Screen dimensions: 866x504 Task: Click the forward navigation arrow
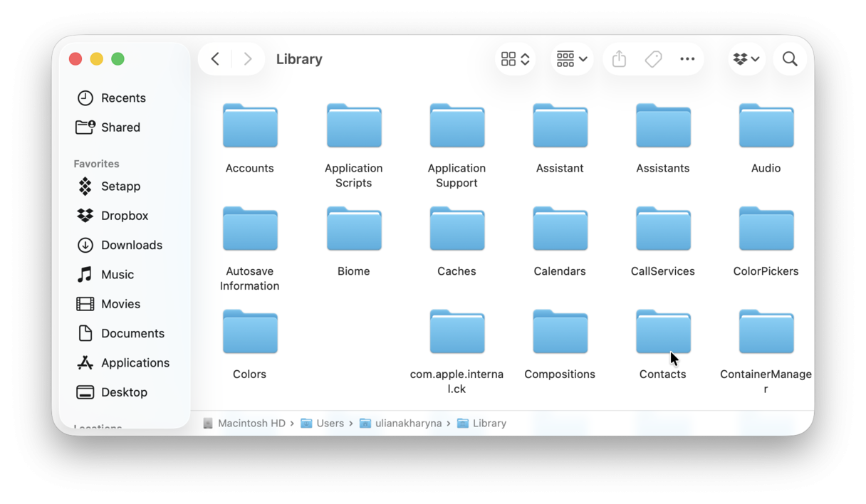click(x=248, y=59)
